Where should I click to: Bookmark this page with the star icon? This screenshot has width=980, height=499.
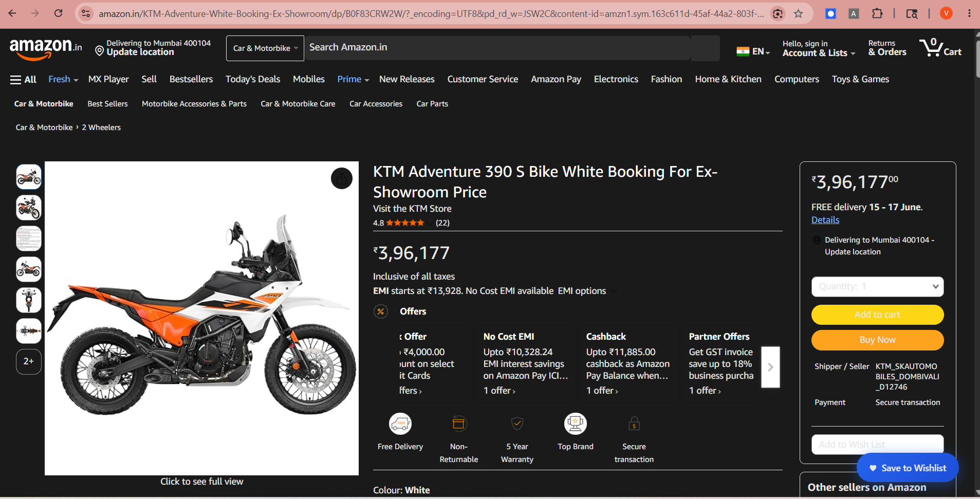click(x=798, y=14)
